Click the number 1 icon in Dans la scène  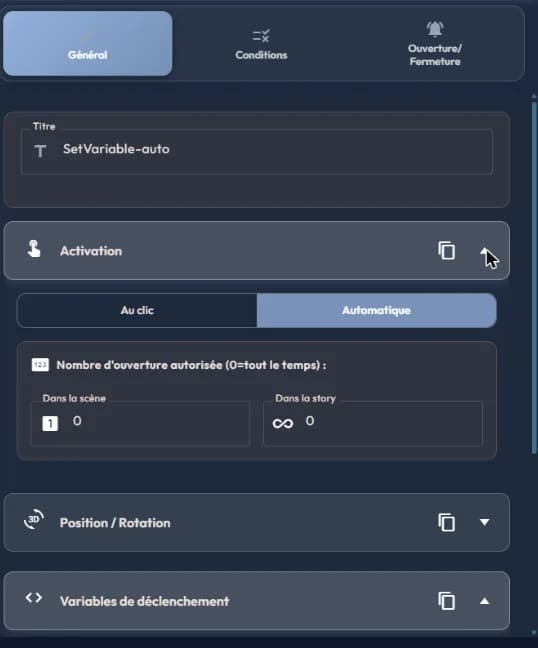pos(50,424)
